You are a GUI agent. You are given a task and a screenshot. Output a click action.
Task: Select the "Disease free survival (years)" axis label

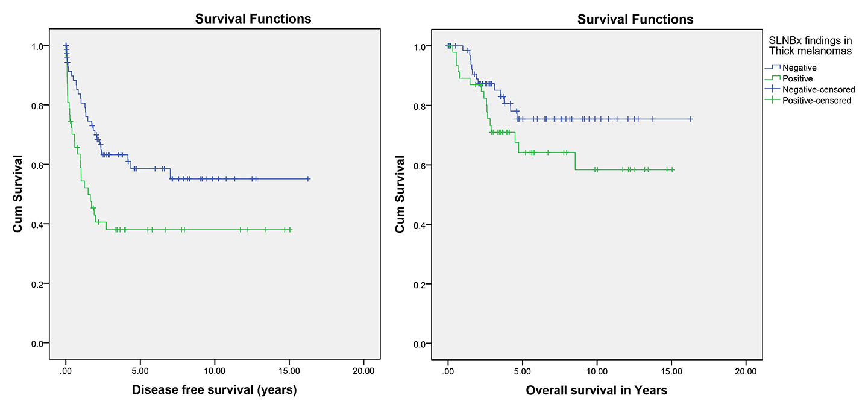click(215, 390)
